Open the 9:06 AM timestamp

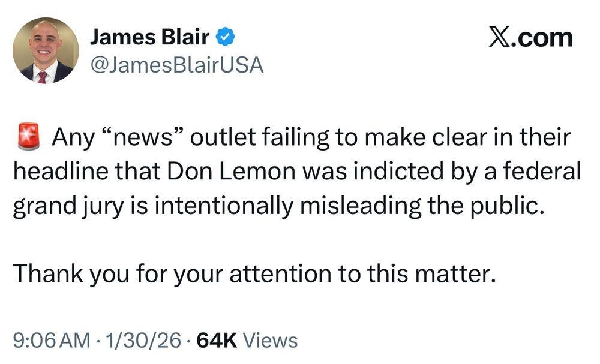pos(50,341)
